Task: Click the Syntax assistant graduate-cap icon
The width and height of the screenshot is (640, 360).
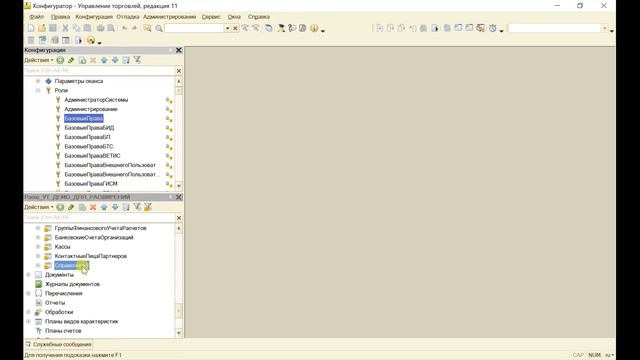Action: (281, 28)
